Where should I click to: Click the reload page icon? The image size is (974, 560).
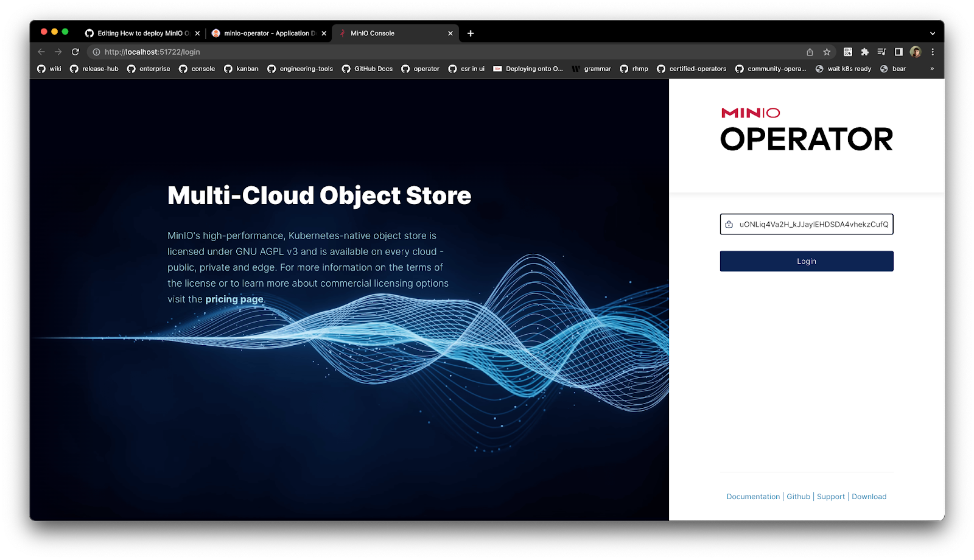pyautogui.click(x=75, y=52)
